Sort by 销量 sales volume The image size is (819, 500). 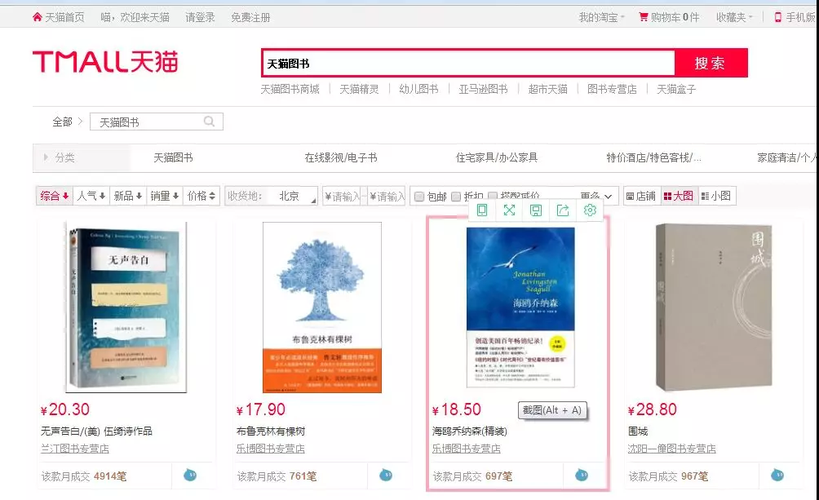click(165, 196)
